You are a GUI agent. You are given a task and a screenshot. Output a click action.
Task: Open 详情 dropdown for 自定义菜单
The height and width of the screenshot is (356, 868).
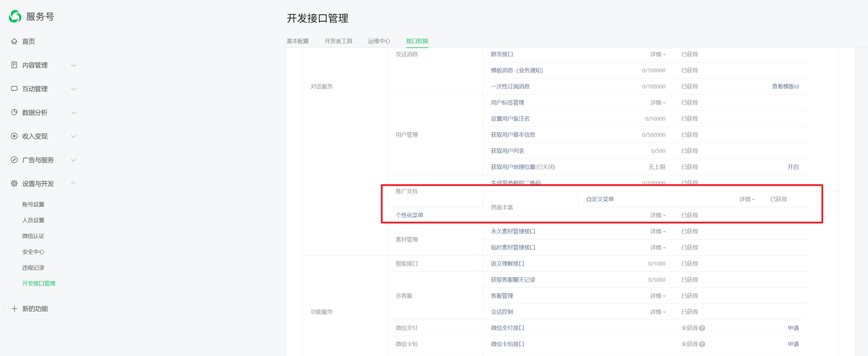747,200
